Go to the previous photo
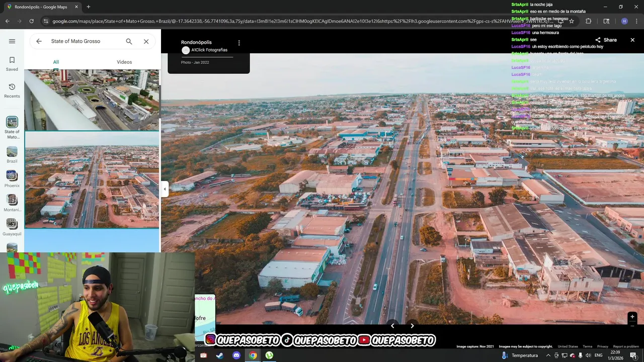The height and width of the screenshot is (362, 644). (x=392, y=326)
